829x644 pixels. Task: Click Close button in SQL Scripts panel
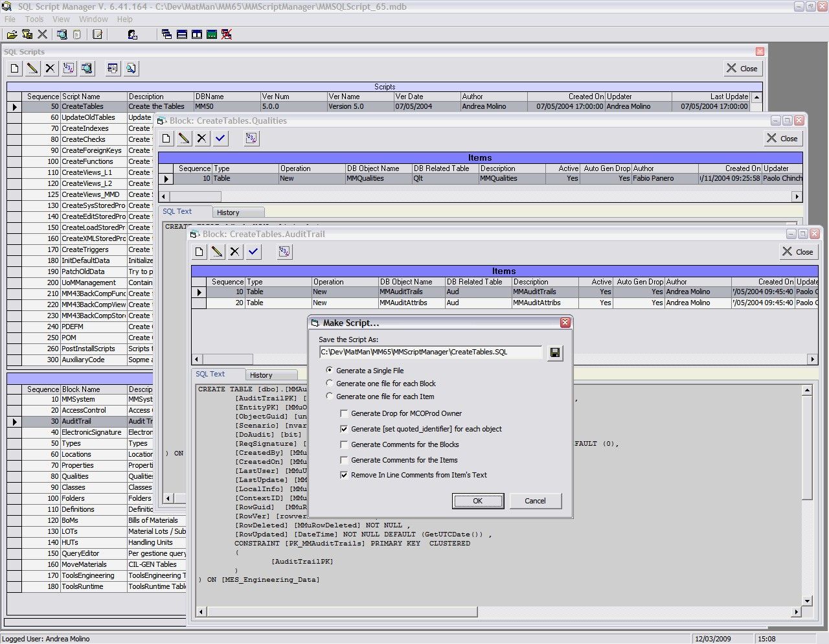pos(742,68)
